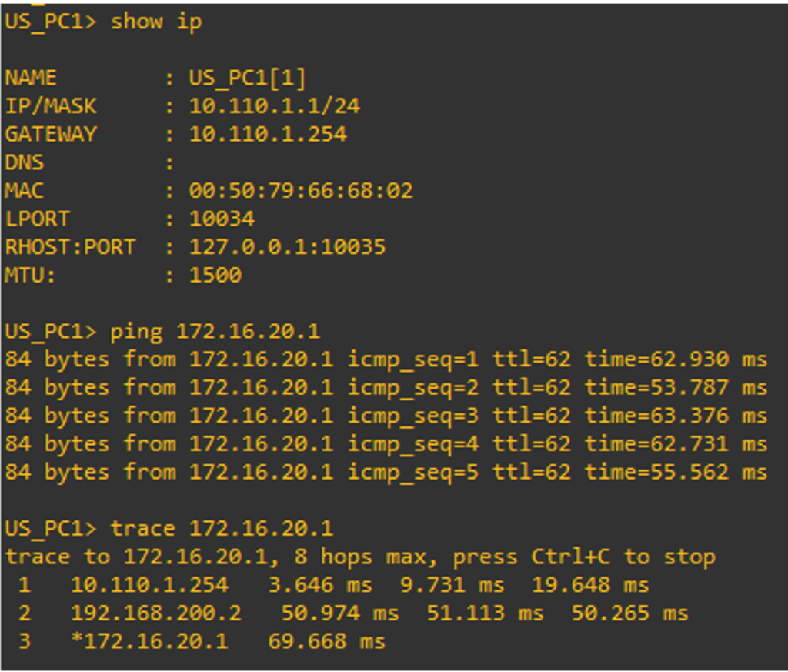Click trace hop 3 time 69.668 ms
788x672 pixels.
point(326,641)
